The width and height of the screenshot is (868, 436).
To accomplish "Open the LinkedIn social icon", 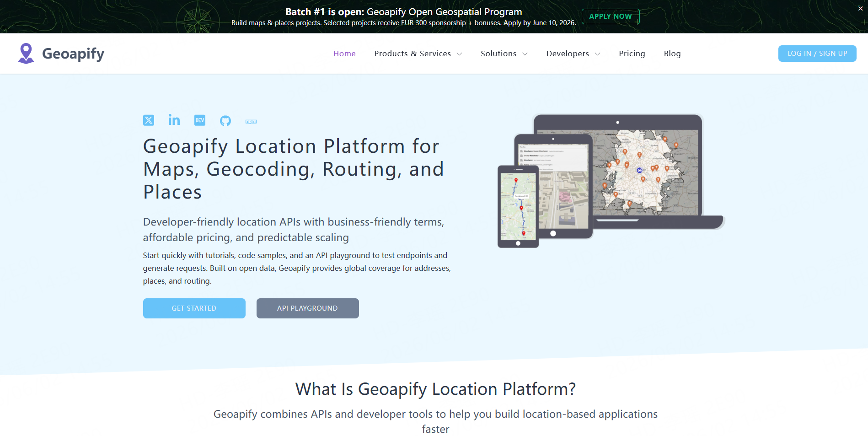I will click(x=174, y=120).
